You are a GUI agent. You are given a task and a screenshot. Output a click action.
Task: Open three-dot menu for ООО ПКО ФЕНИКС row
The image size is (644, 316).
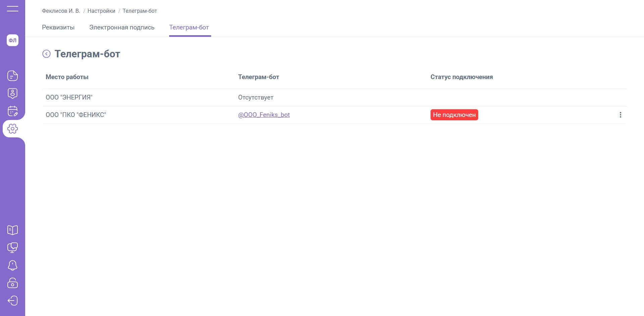coord(620,115)
